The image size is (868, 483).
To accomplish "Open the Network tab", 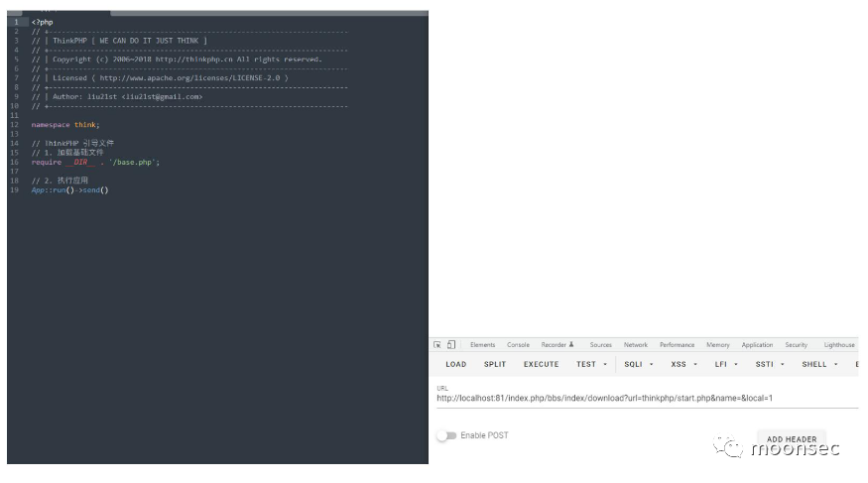I will pos(636,345).
